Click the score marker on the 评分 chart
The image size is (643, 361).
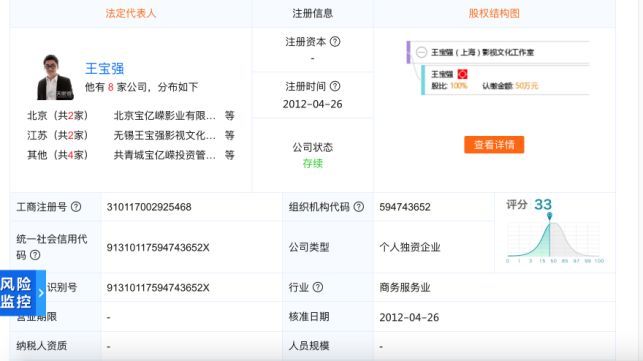pos(550,216)
